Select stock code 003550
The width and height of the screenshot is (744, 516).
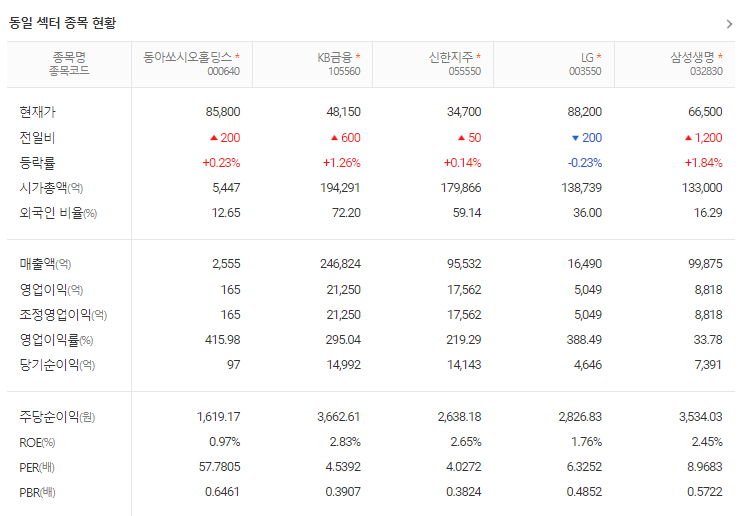pos(586,71)
